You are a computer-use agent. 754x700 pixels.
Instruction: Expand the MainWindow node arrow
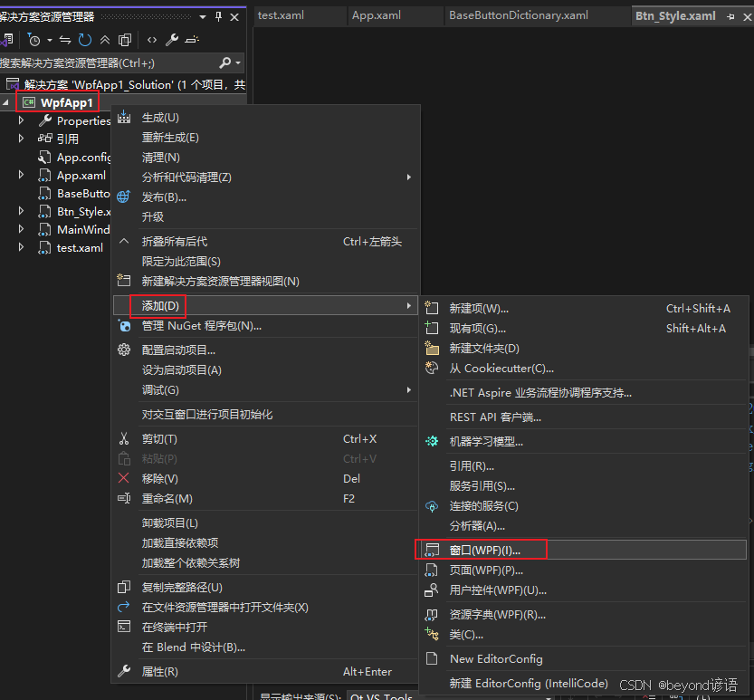pos(21,229)
